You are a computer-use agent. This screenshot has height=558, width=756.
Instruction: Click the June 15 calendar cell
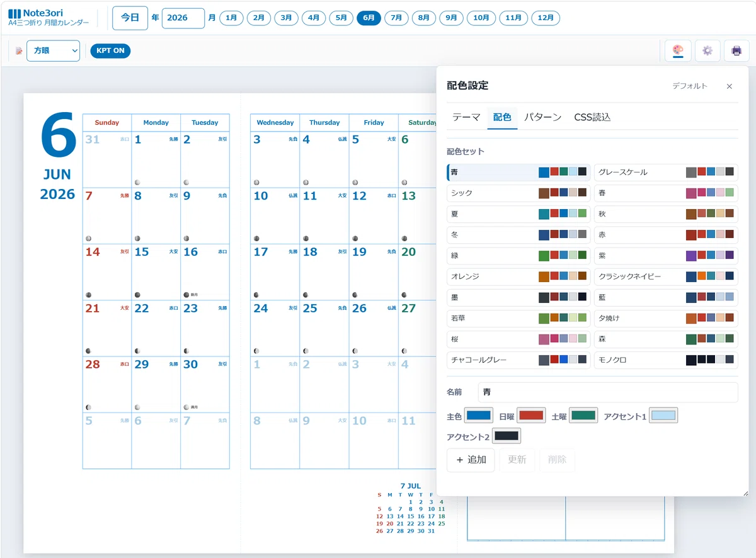(x=156, y=272)
